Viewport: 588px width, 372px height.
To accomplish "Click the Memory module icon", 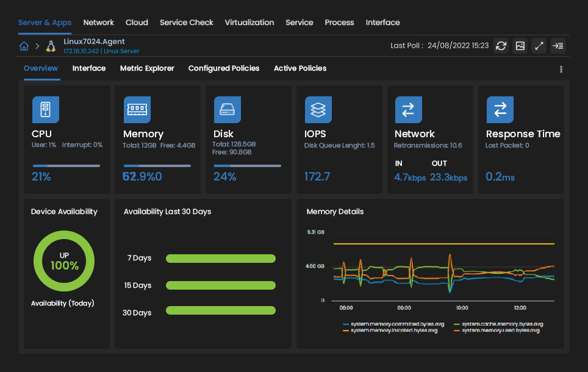I will click(137, 110).
